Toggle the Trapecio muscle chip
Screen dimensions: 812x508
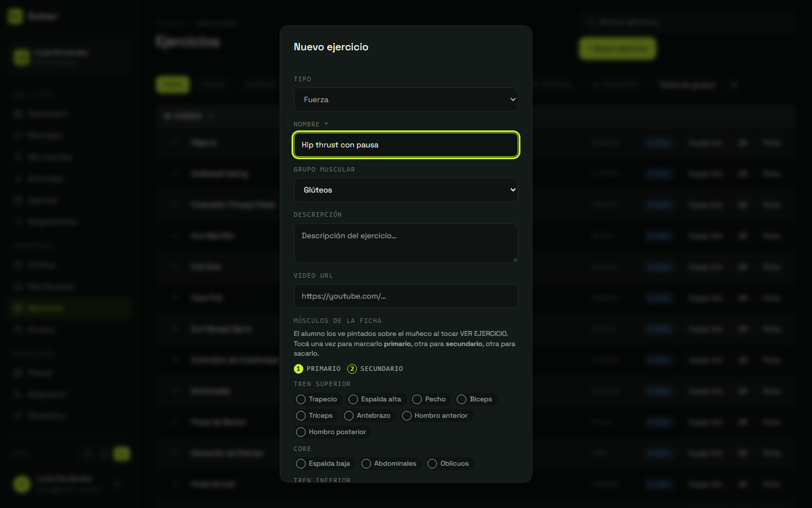tap(317, 399)
